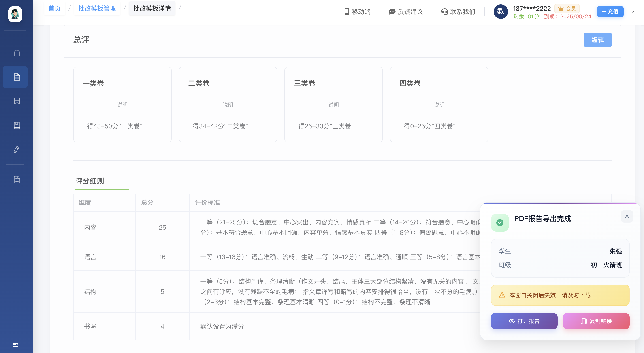Copy the link using 复制链接

pyautogui.click(x=596, y=321)
